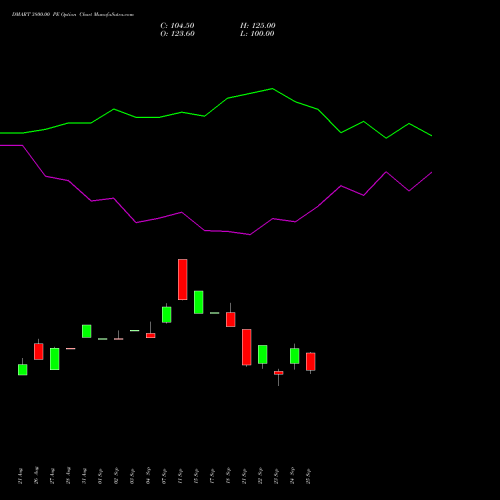This screenshot has height=500, width=500.
Task: Click the green candle at 24 Sep
Action: click(x=295, y=356)
